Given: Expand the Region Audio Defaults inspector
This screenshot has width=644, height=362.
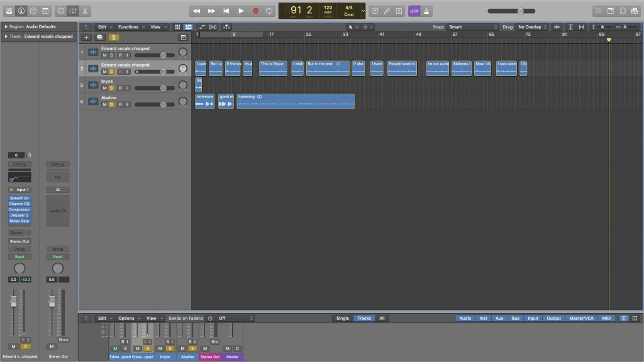Looking at the screenshot, I should coord(6,26).
